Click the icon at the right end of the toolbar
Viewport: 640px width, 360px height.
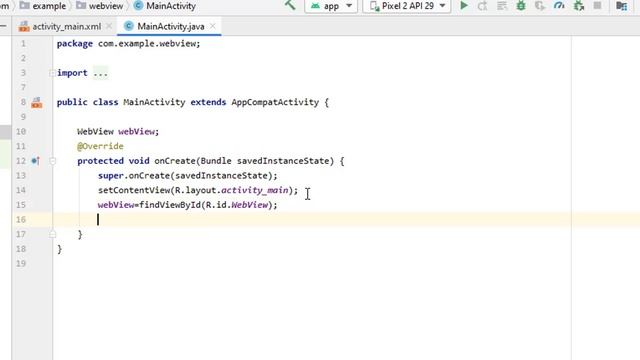(x=621, y=6)
